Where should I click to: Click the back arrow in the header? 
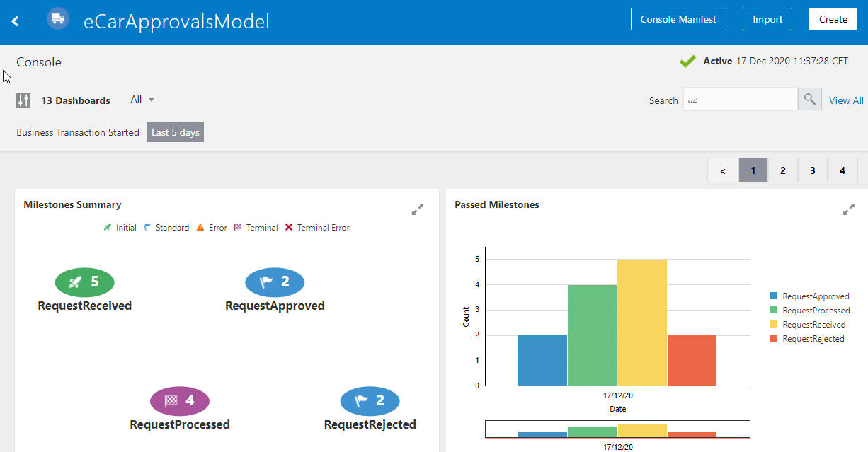pyautogui.click(x=15, y=21)
